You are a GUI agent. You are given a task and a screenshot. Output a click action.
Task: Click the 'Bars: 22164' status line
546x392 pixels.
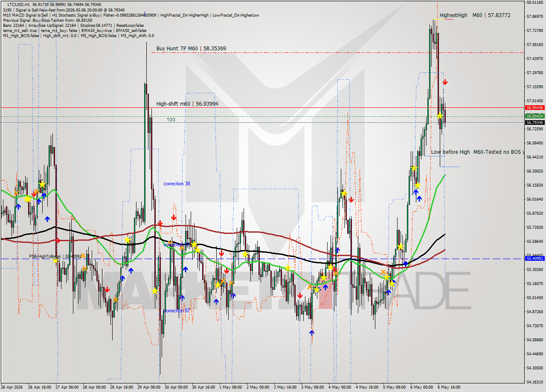(x=73, y=25)
